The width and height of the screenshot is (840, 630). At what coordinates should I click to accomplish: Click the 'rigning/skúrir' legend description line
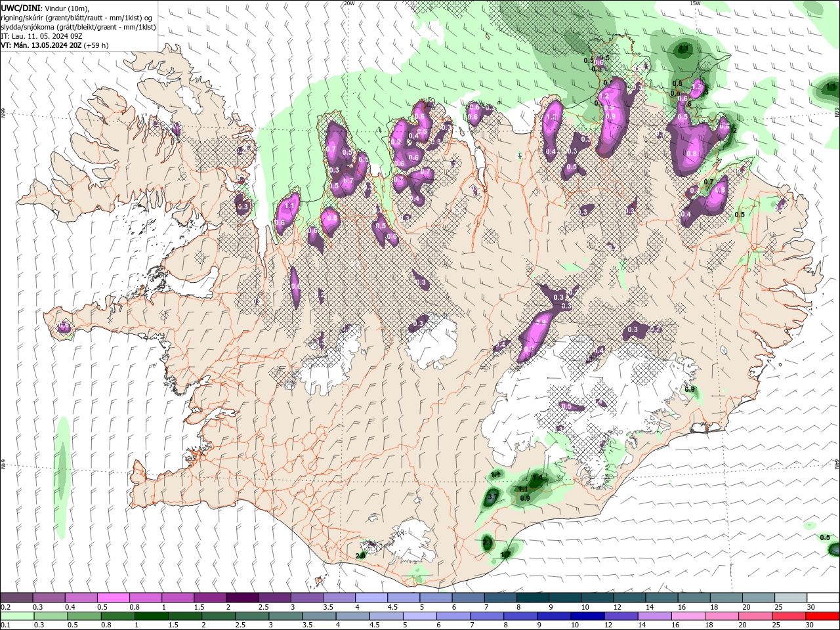click(x=77, y=18)
